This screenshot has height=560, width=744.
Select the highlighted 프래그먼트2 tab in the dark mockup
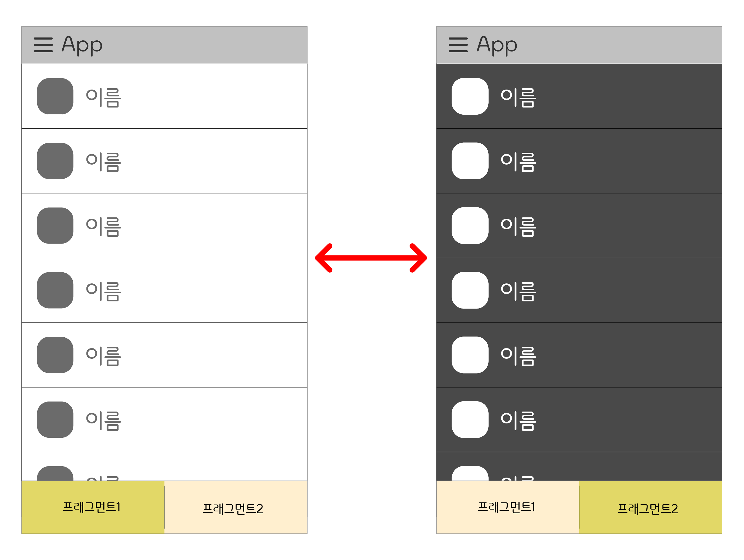click(x=650, y=507)
